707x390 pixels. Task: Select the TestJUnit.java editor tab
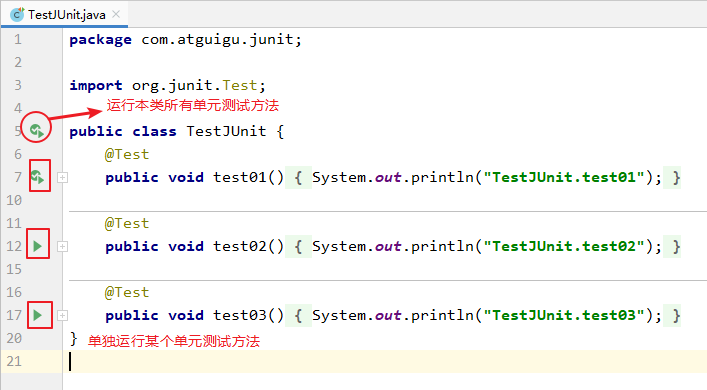pyautogui.click(x=65, y=15)
